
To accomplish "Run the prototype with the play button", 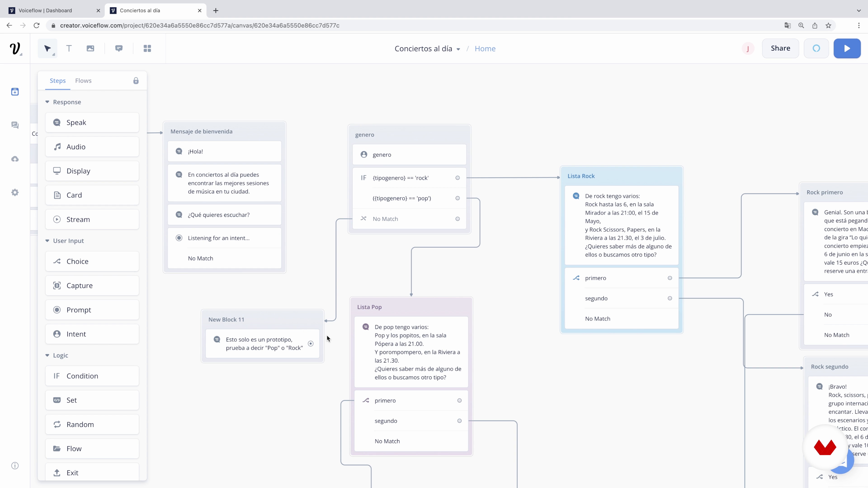I will pos(847,49).
